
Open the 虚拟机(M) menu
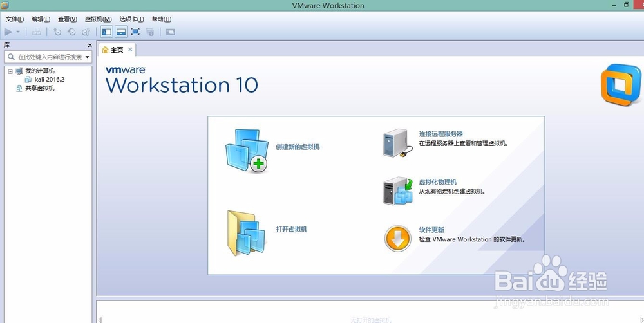tap(98, 19)
